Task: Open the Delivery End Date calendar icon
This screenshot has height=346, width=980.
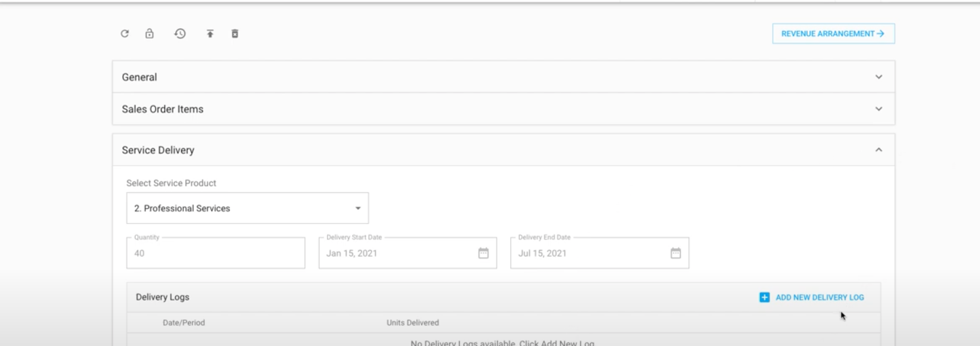Action: (x=675, y=253)
